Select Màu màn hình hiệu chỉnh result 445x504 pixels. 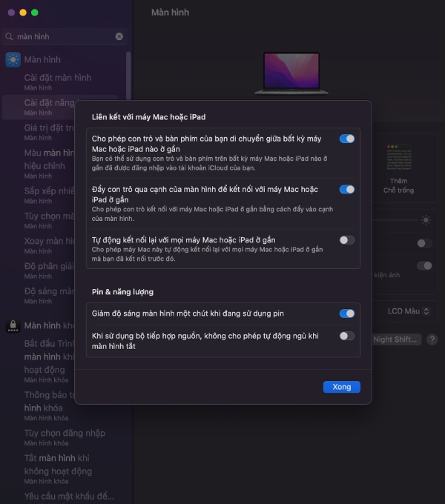click(50, 164)
